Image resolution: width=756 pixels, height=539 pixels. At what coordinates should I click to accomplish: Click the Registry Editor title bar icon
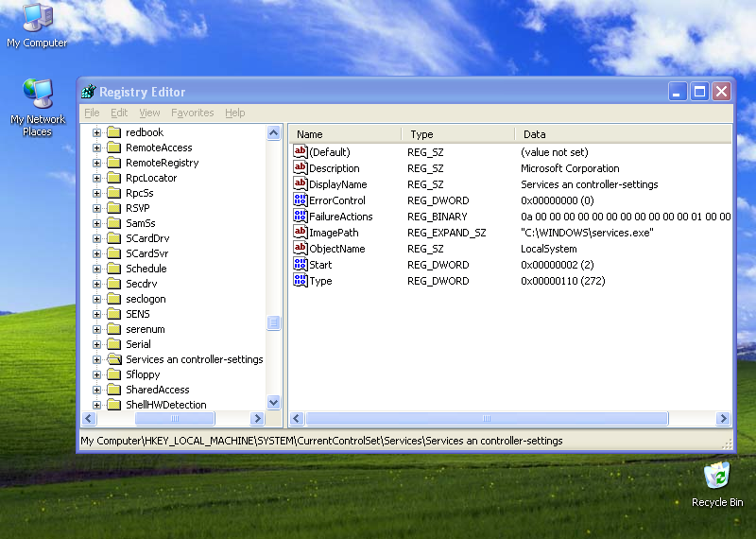(x=89, y=91)
